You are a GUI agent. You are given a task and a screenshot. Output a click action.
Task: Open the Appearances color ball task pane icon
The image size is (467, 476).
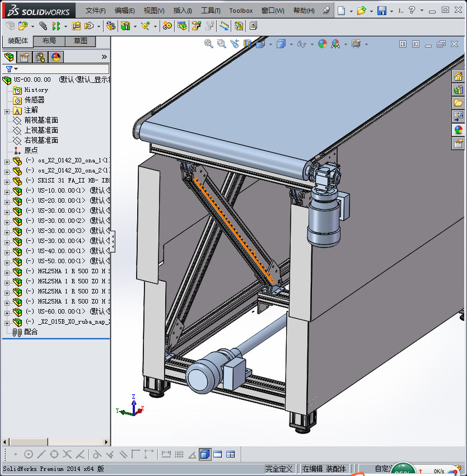click(x=459, y=129)
